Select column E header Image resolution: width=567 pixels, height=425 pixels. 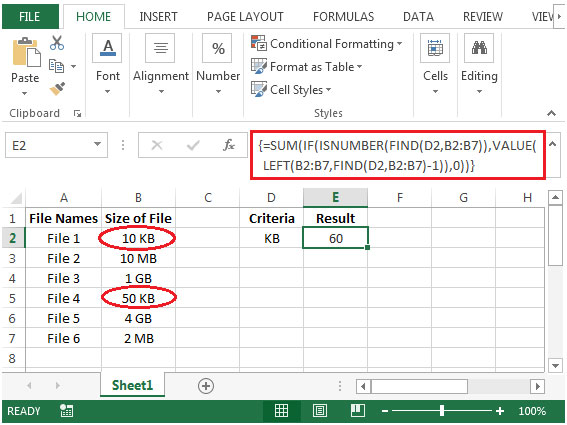(336, 198)
